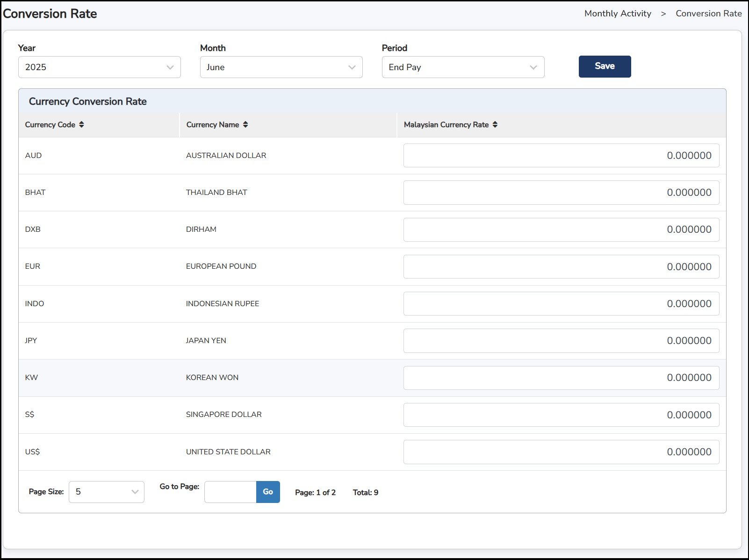The height and width of the screenshot is (560, 749).
Task: Open the Year dropdown showing 2025
Action: tap(99, 67)
